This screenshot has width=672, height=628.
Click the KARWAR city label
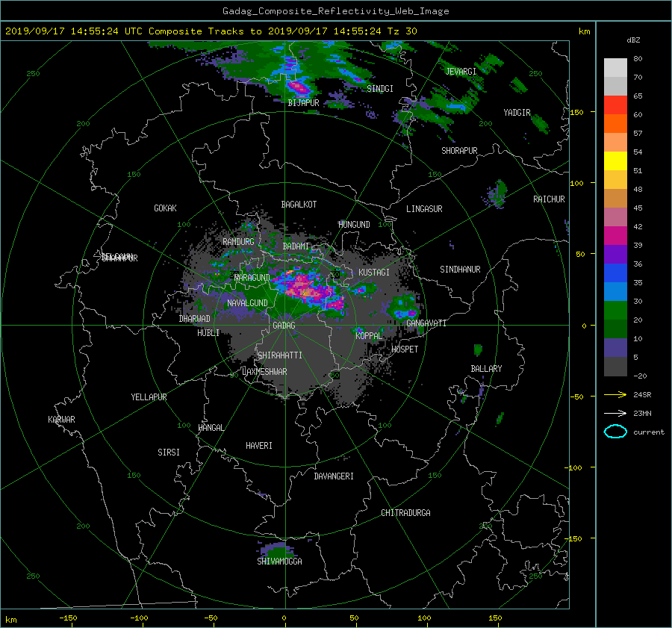(61, 420)
